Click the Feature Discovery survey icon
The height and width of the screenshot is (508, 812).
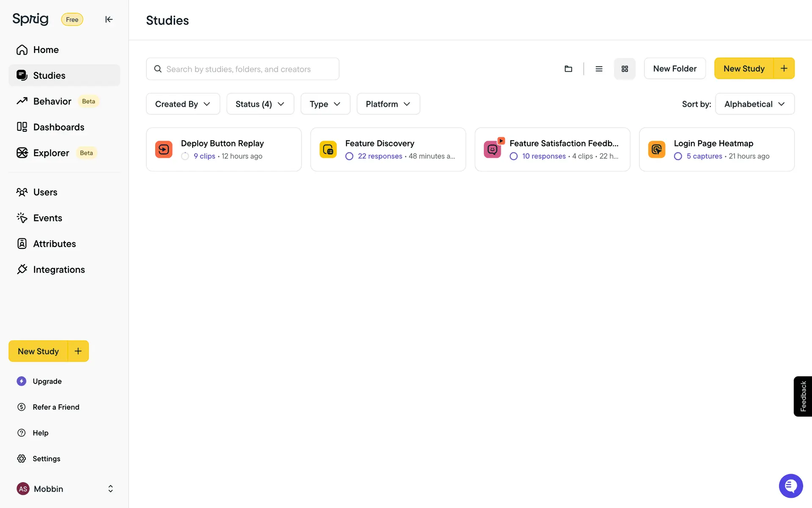pos(328,149)
